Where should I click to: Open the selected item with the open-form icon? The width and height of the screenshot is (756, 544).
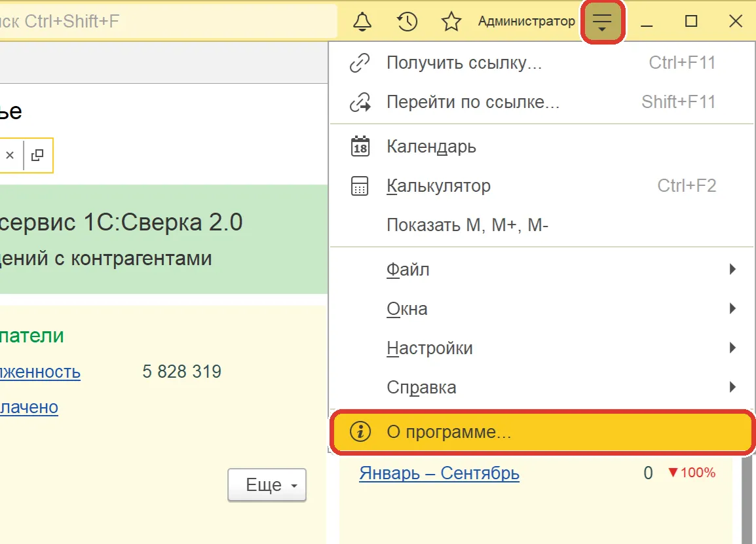pyautogui.click(x=37, y=155)
